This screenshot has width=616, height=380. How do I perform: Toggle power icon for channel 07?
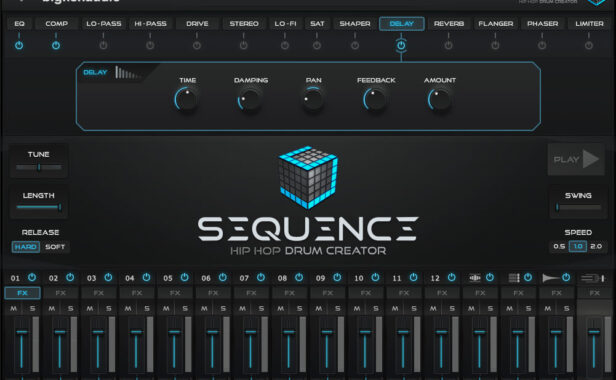260,277
